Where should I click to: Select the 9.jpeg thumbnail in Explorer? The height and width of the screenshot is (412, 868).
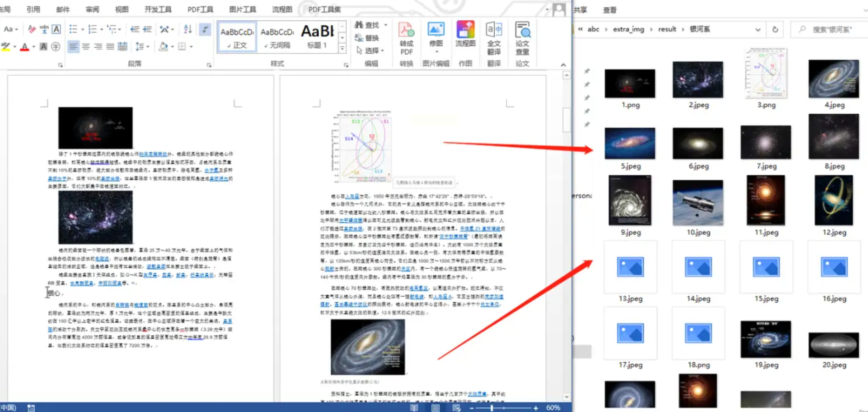(x=630, y=201)
